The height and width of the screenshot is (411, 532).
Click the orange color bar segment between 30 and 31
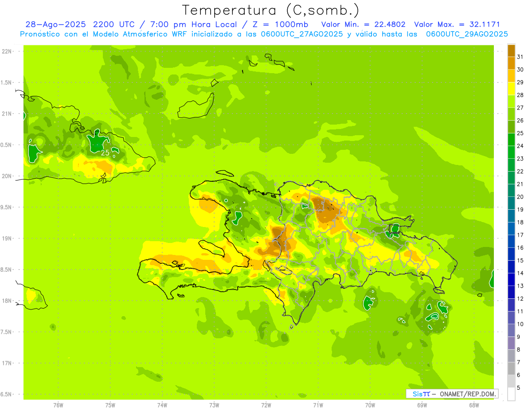click(x=511, y=63)
